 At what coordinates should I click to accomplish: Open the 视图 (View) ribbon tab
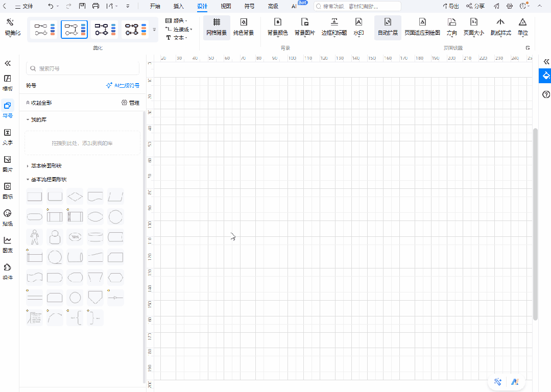(x=226, y=6)
